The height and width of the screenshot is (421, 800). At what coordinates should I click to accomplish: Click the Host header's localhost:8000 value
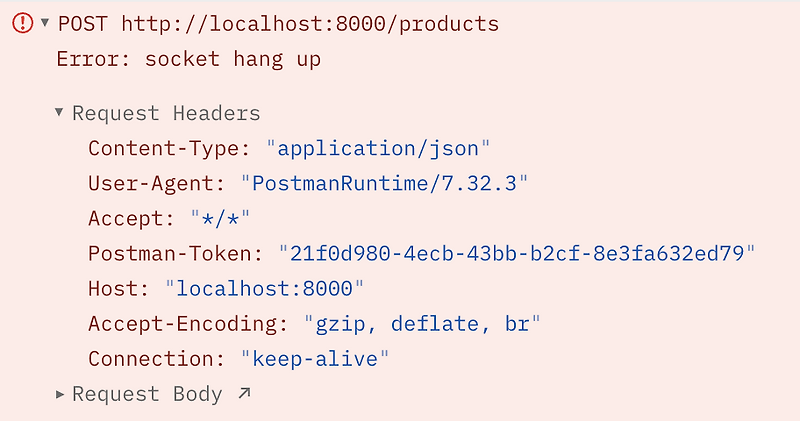(264, 289)
